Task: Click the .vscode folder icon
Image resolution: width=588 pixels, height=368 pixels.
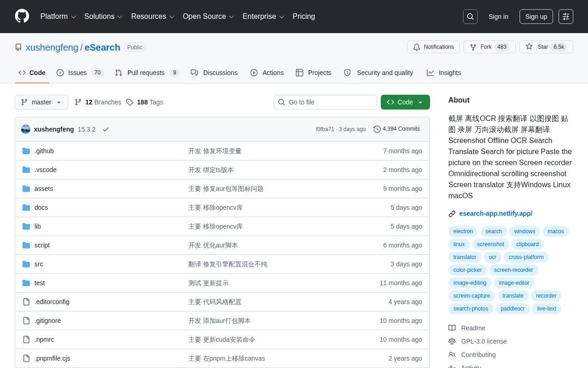Action: click(26, 170)
